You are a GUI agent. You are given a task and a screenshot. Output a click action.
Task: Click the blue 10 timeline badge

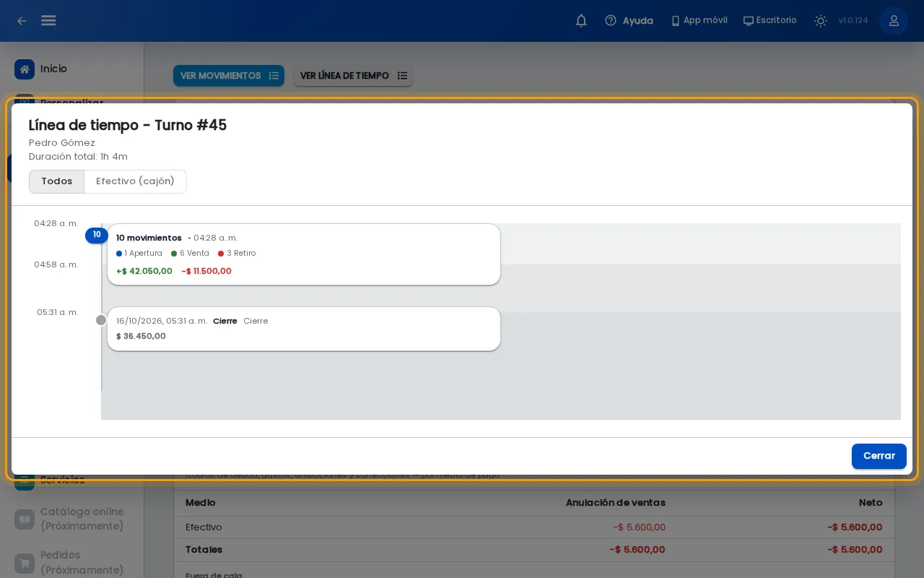tap(97, 235)
